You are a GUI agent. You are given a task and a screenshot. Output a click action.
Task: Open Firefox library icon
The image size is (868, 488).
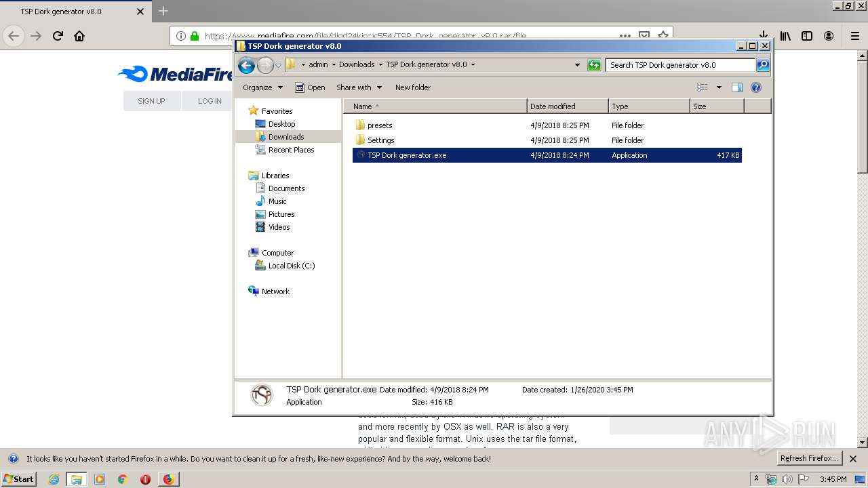(x=785, y=36)
